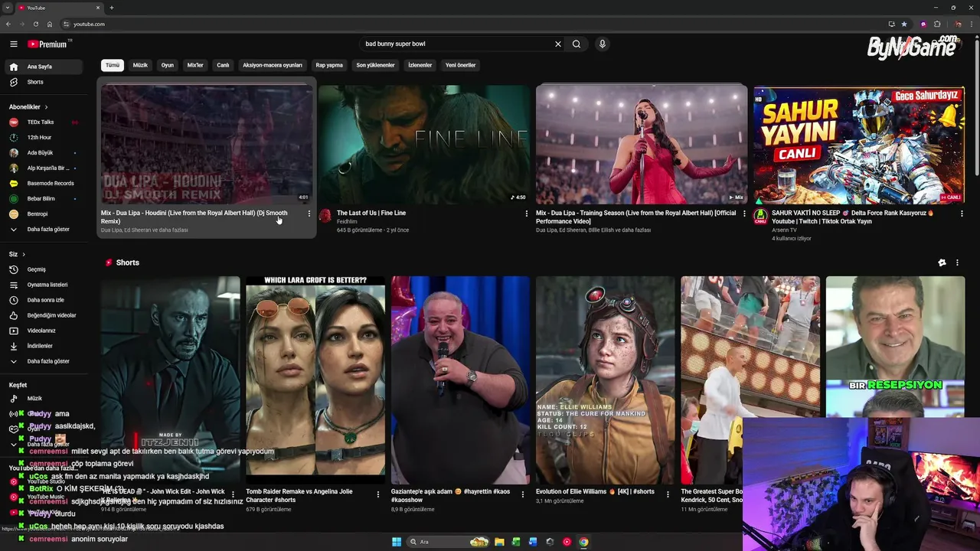Select the İzlenenler filter chip
The width and height of the screenshot is (980, 551).
point(420,65)
